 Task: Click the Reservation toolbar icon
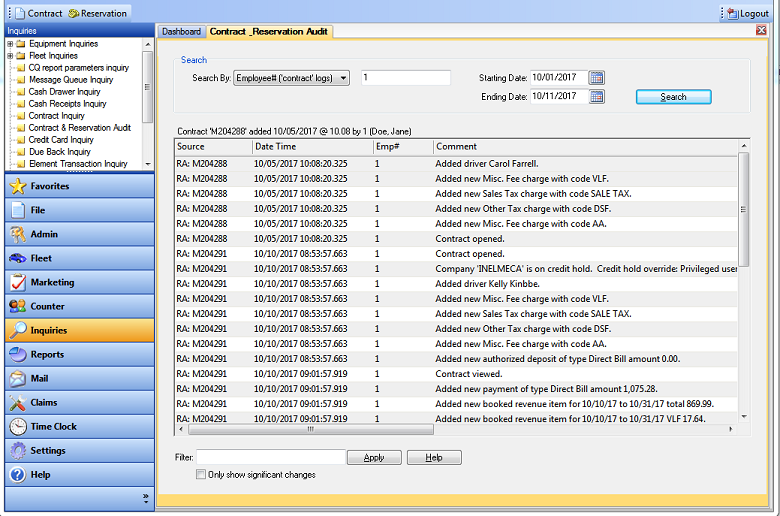click(x=74, y=13)
